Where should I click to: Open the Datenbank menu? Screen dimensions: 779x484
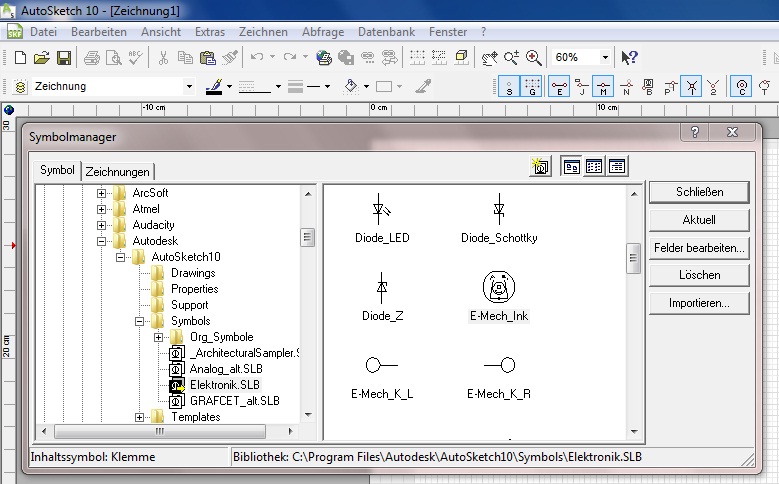tap(387, 32)
